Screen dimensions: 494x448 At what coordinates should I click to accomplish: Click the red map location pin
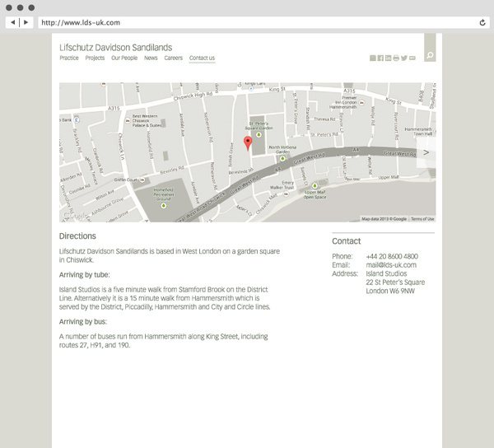248,143
